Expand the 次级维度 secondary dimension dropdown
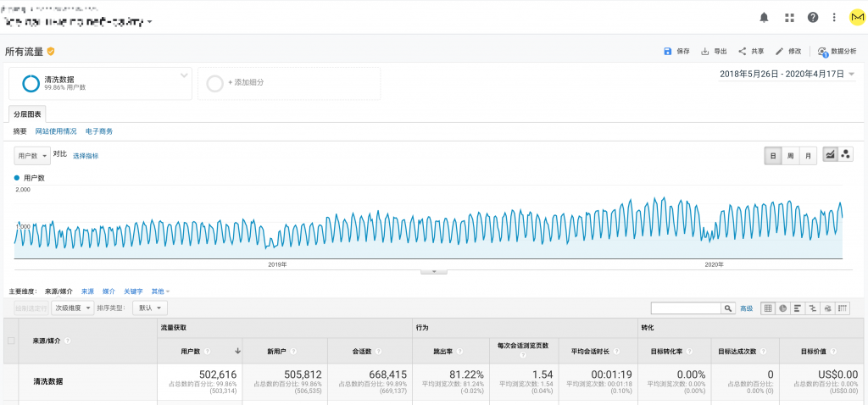Viewport: 868px width, 405px height. pos(72,308)
